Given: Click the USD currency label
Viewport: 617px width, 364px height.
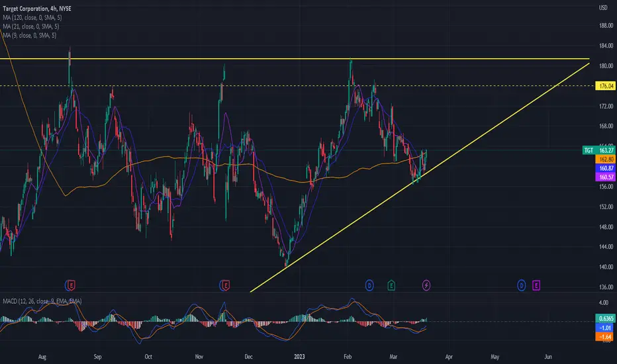Looking at the screenshot, I should coord(603,8).
